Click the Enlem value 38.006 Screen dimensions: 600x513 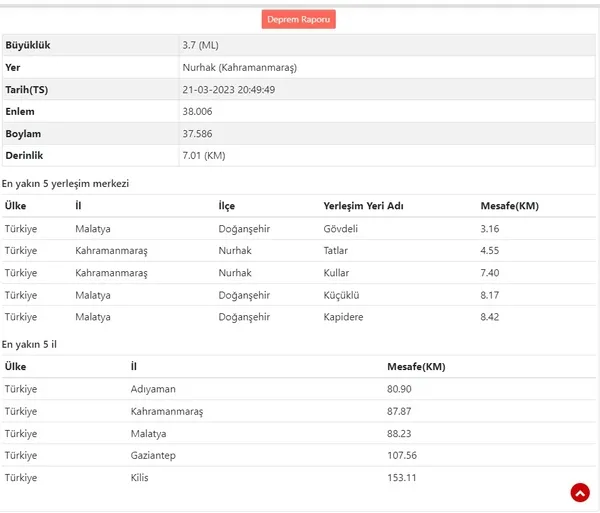pos(197,112)
